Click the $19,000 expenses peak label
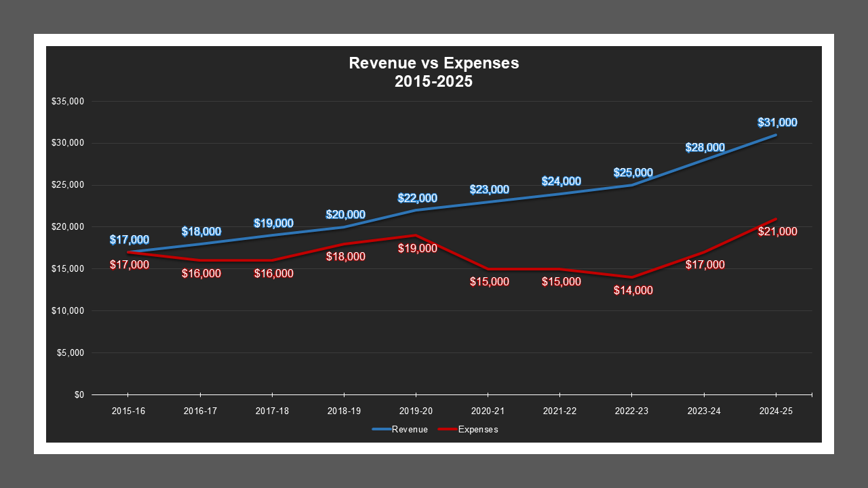Image resolution: width=868 pixels, height=488 pixels. coord(416,249)
